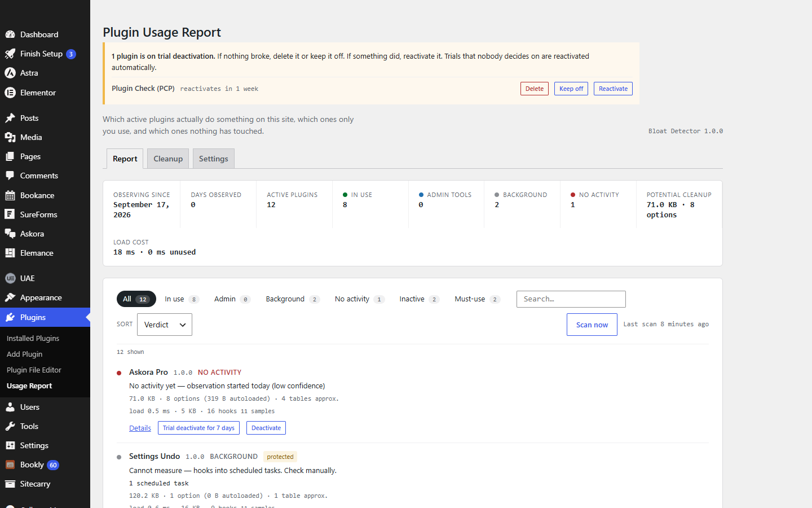The width and height of the screenshot is (812, 508).
Task: Filter list by In use plugins
Action: pos(182,299)
